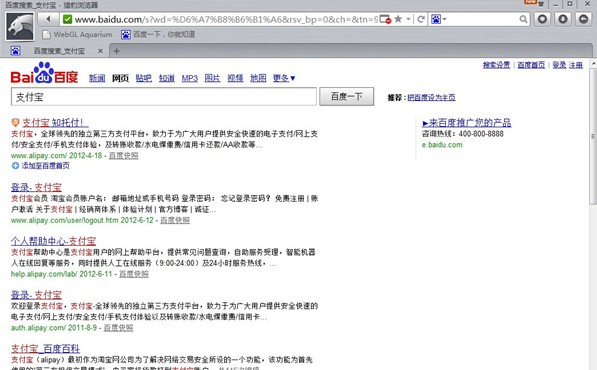Image resolution: width=597 pixels, height=370 pixels.
Task: Click the 登录 link in the page's top-right corner
Action: (x=559, y=65)
